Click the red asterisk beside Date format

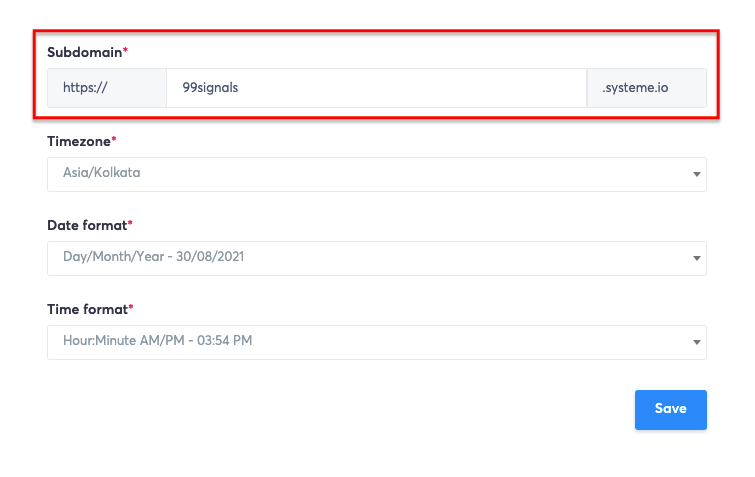pos(130,225)
